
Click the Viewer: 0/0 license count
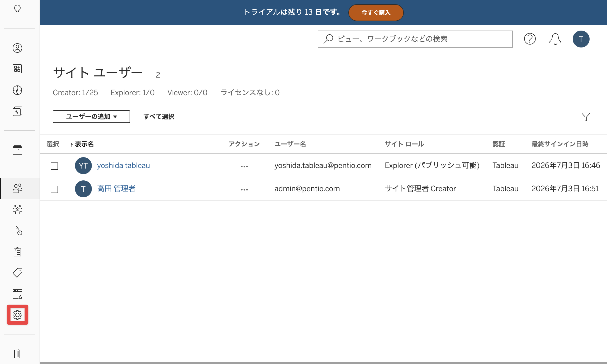click(x=187, y=93)
